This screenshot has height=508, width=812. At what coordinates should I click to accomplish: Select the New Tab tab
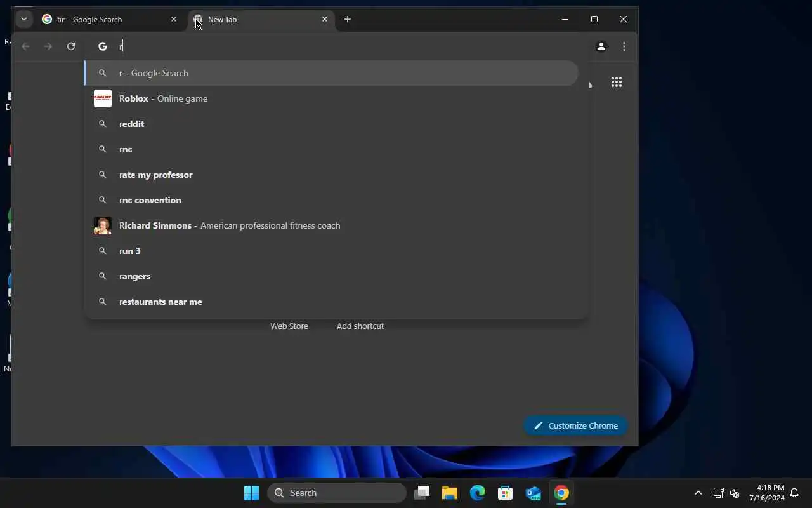click(262, 19)
